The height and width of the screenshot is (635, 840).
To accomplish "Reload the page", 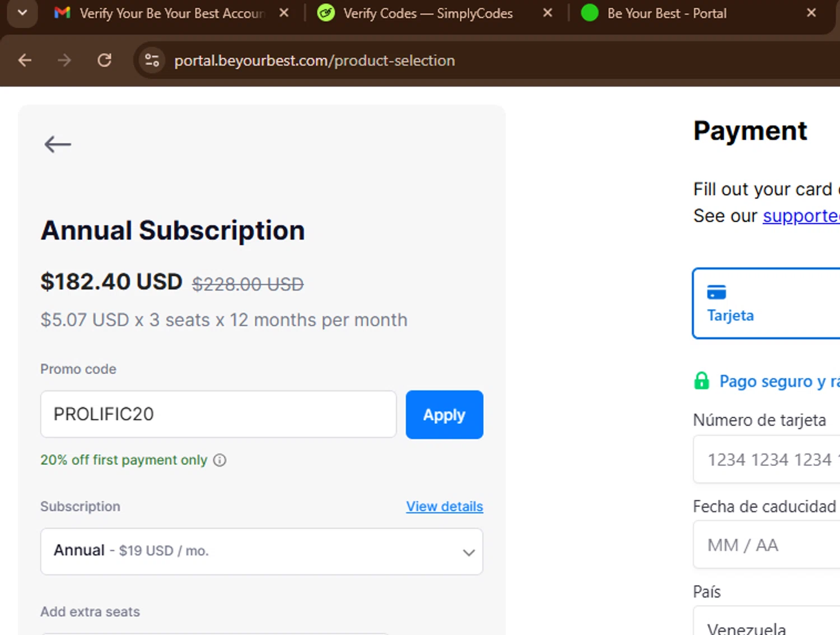I will point(104,60).
